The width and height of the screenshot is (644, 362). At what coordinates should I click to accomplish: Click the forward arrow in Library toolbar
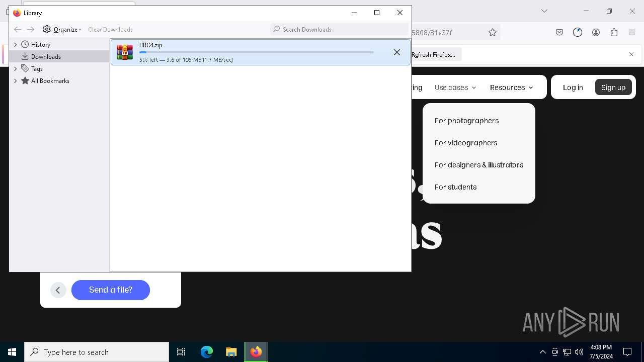click(31, 30)
